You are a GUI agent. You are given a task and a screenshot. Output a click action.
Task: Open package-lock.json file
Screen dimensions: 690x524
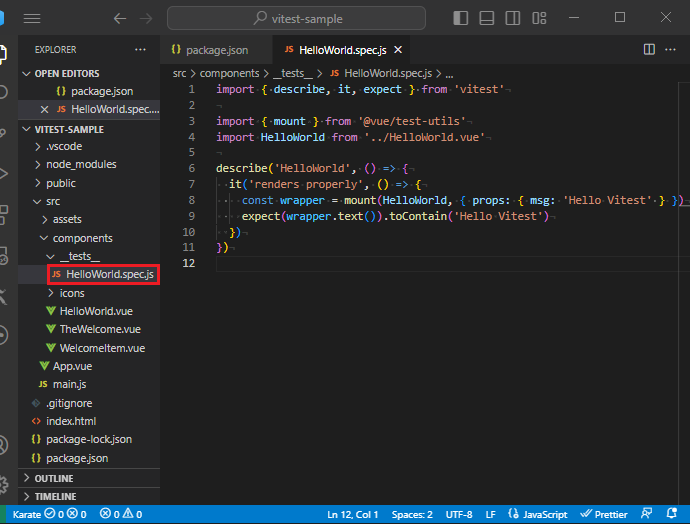tap(89, 439)
